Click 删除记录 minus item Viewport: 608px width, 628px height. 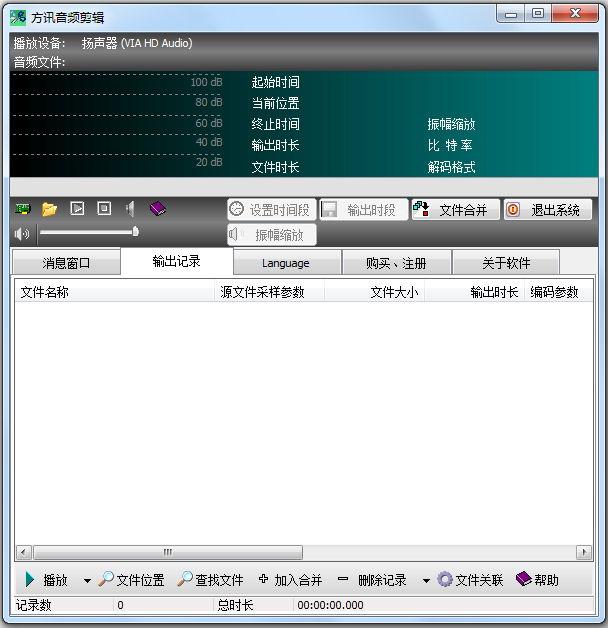pyautogui.click(x=372, y=580)
